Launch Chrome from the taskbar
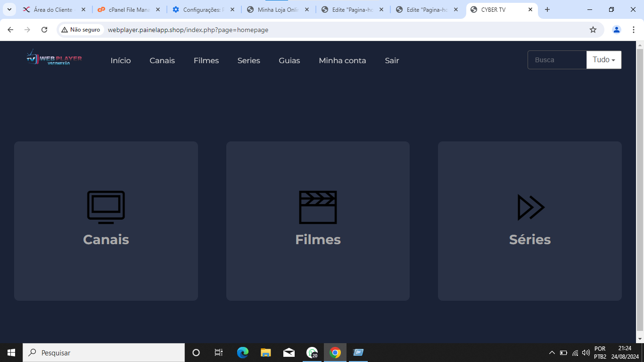 click(x=335, y=352)
